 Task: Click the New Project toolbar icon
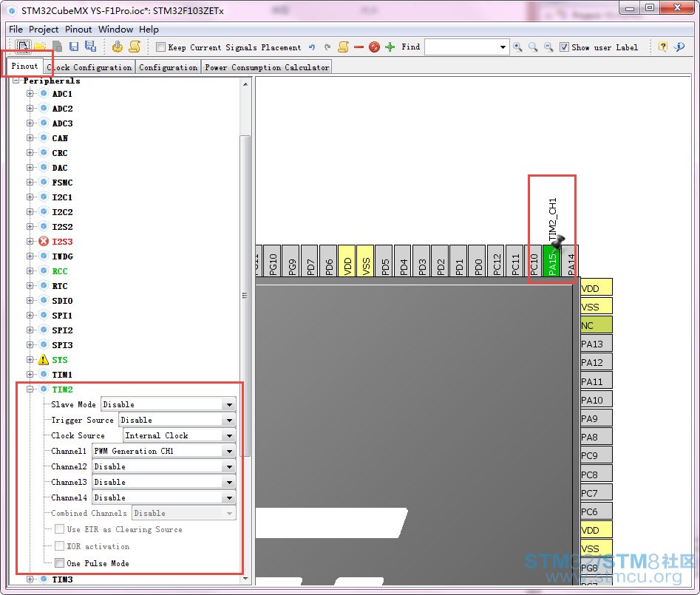point(23,47)
